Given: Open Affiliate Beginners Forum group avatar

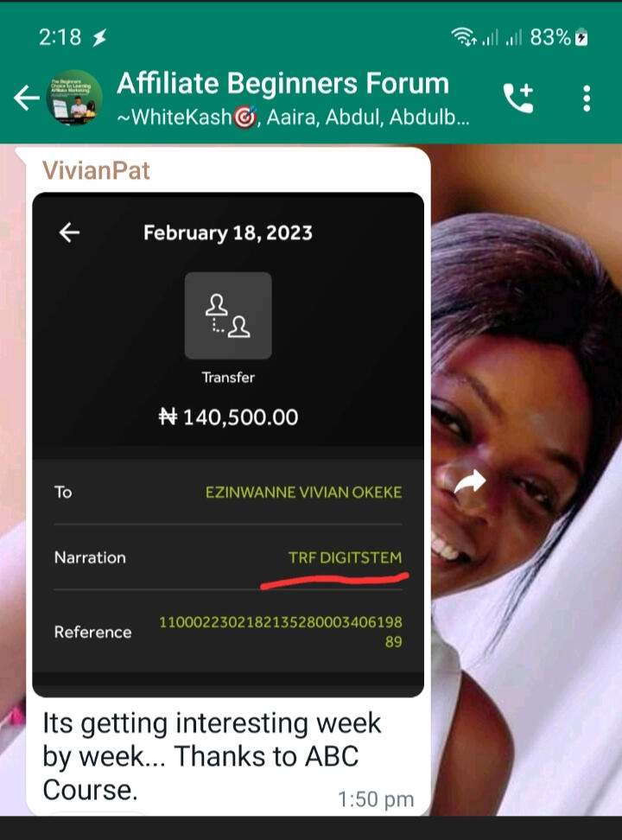Looking at the screenshot, I should click(74, 98).
